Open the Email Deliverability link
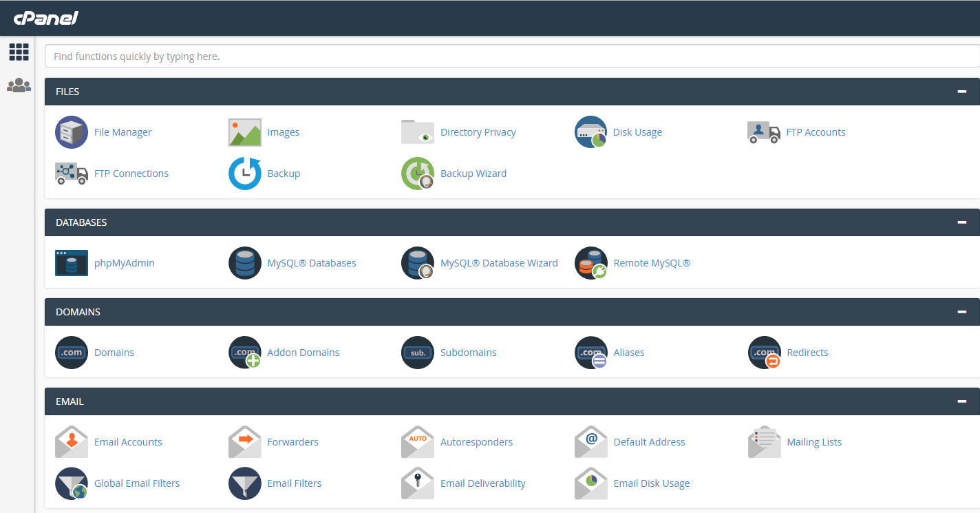Image resolution: width=980 pixels, height=513 pixels. point(483,483)
